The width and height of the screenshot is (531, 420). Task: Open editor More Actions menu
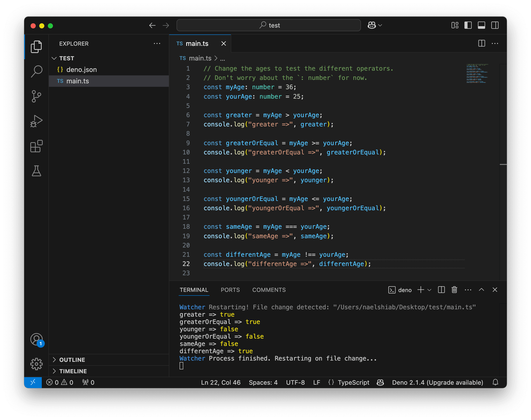pos(495,44)
